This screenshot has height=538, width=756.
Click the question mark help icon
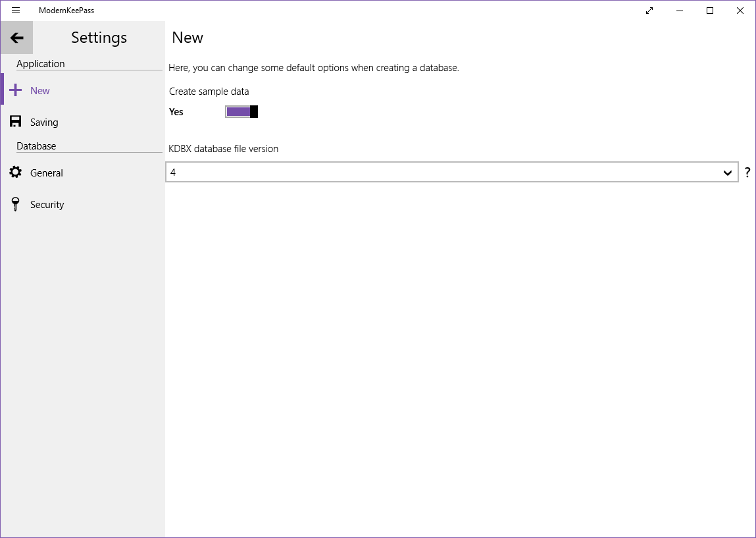click(x=747, y=173)
